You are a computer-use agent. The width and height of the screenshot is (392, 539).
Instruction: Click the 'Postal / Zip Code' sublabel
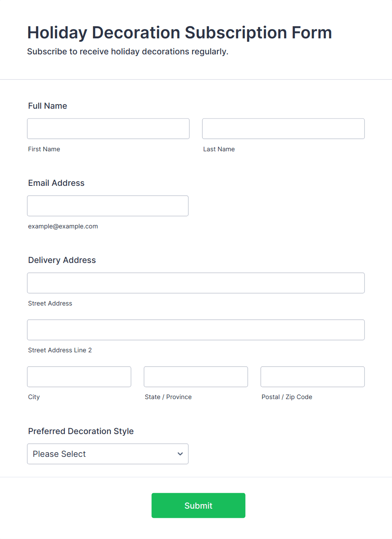[x=287, y=397]
